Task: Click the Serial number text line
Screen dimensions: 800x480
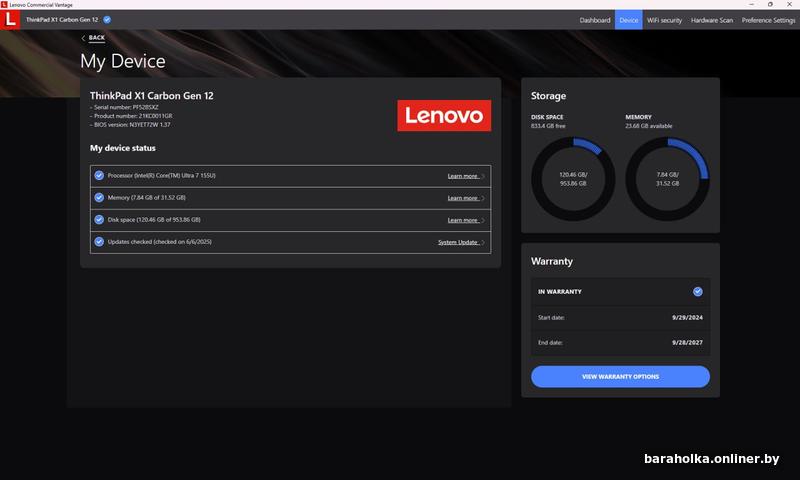Action: (124, 108)
